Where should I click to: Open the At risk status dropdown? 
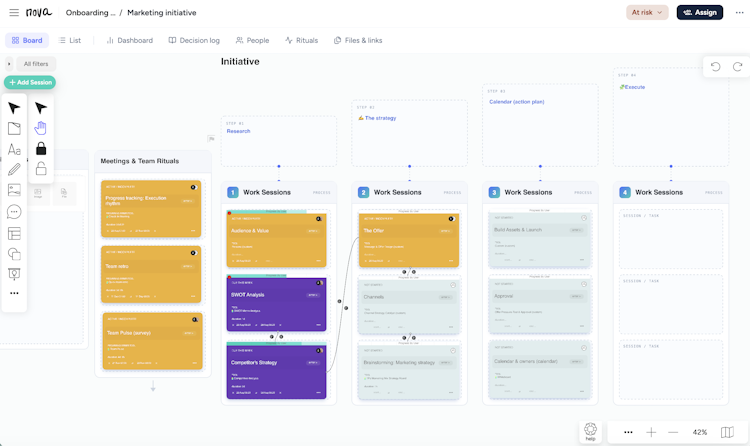coord(647,12)
